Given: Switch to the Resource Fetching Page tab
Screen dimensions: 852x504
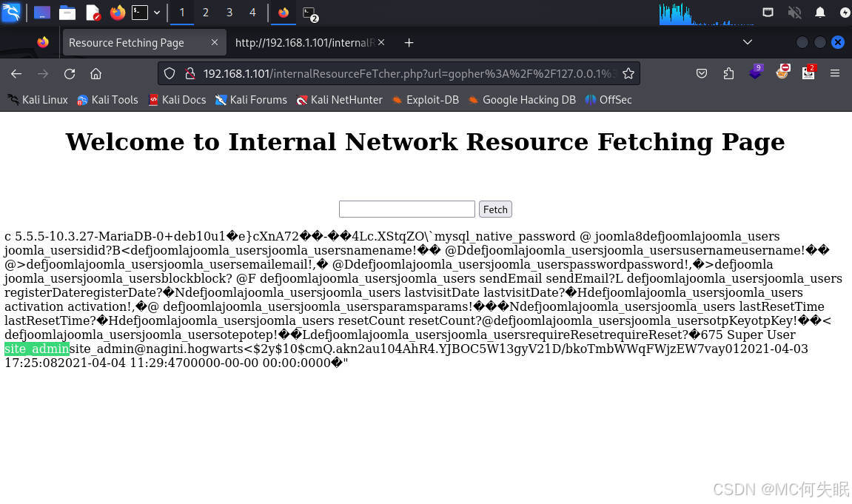Looking at the screenshot, I should (144, 42).
